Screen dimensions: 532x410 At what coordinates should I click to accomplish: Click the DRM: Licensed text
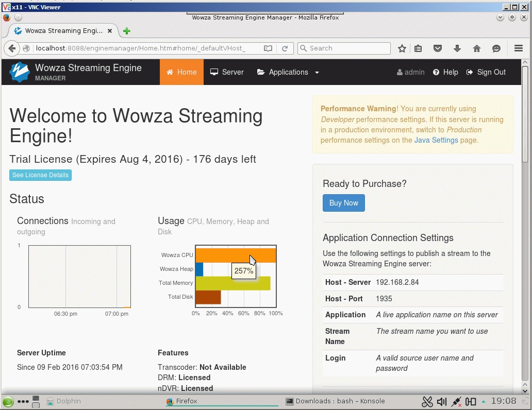tap(184, 378)
